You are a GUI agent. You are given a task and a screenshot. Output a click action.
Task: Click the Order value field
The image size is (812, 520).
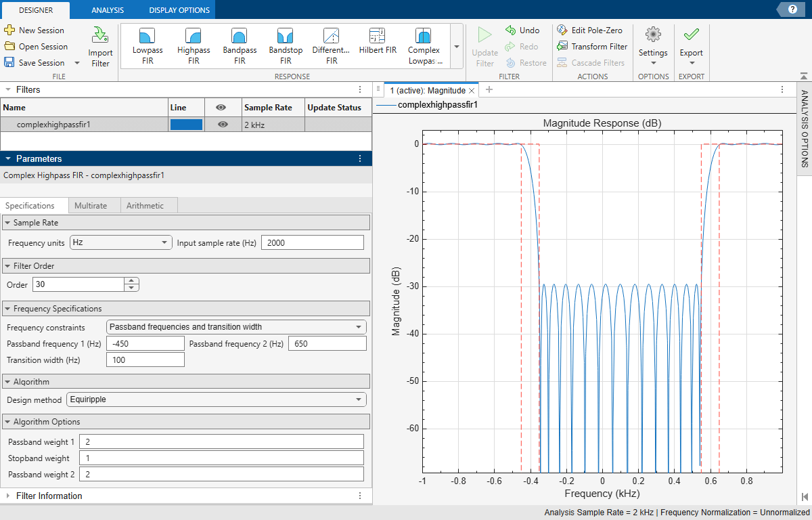[78, 285]
